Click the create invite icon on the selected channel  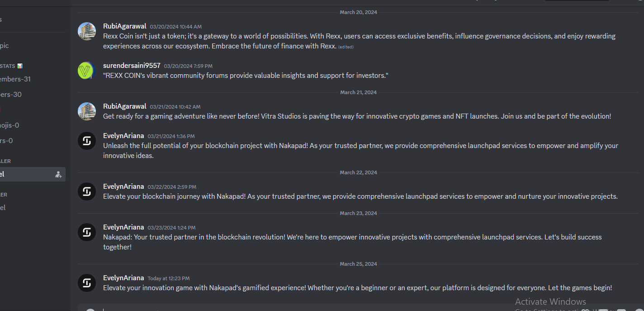58,174
